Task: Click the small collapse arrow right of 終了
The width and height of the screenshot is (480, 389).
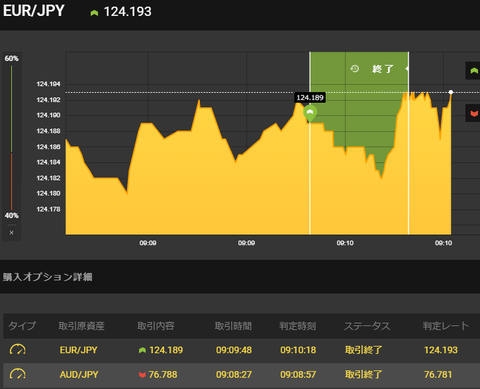Action: point(407,69)
